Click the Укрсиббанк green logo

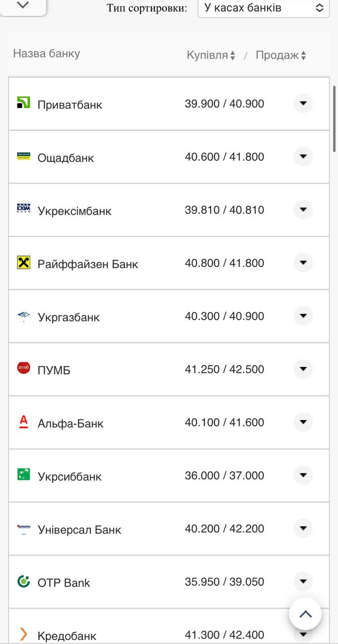[x=24, y=474]
